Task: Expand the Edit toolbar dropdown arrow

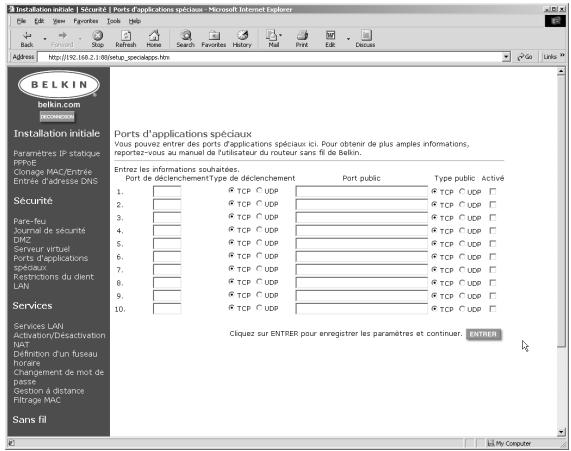Action: click(348, 39)
